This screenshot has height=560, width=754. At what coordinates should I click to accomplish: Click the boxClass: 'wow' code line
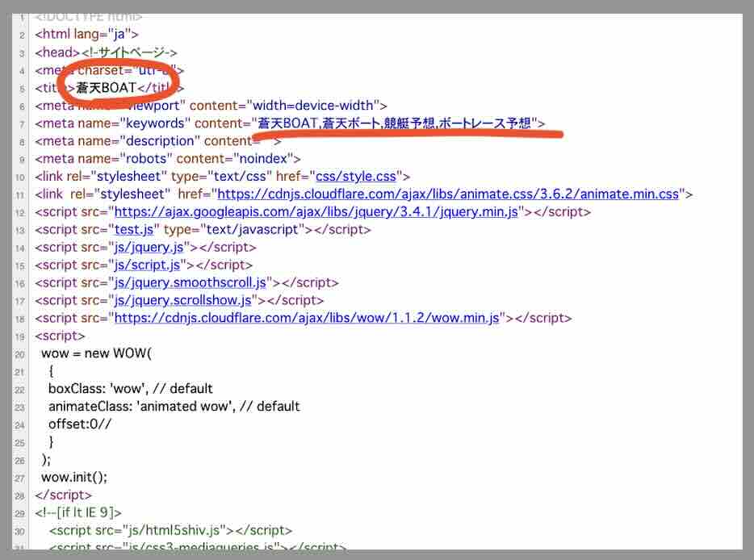click(x=129, y=389)
